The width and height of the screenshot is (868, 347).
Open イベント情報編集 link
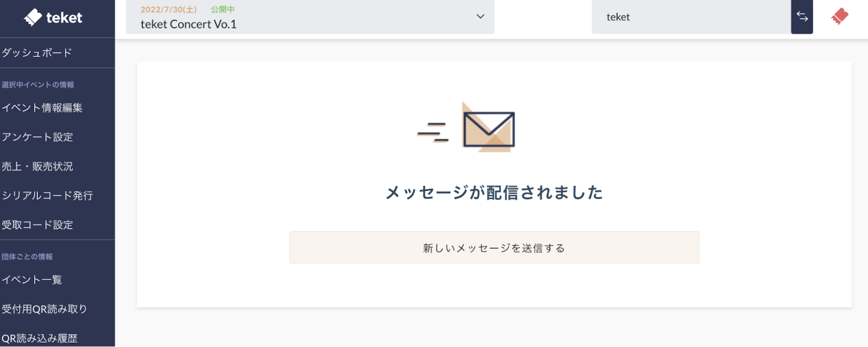42,108
